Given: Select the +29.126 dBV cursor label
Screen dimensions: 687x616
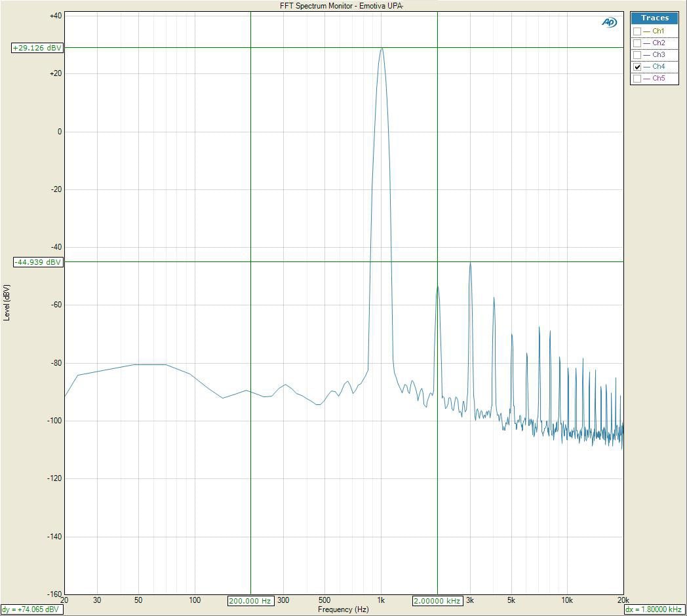Looking at the screenshot, I should click(x=37, y=48).
